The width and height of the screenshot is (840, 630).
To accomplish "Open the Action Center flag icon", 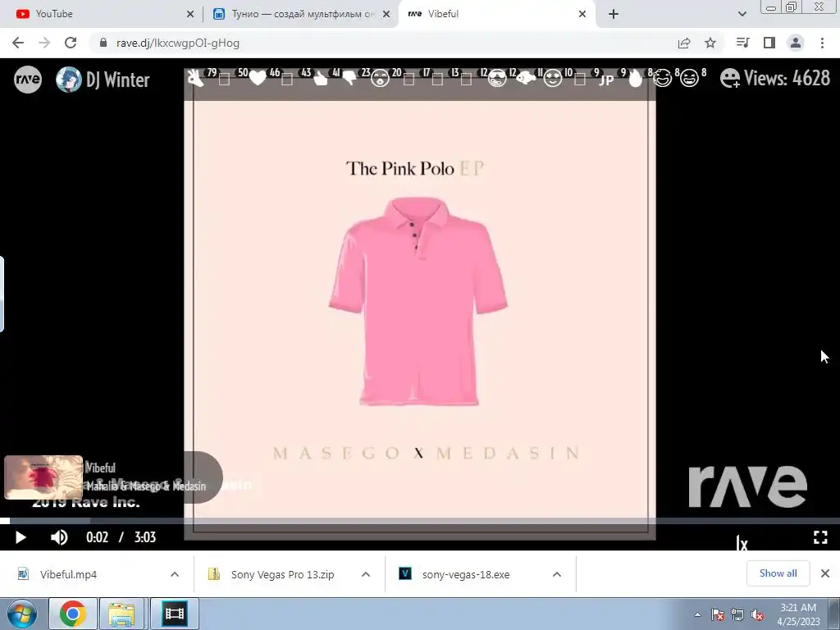I will (x=718, y=615).
